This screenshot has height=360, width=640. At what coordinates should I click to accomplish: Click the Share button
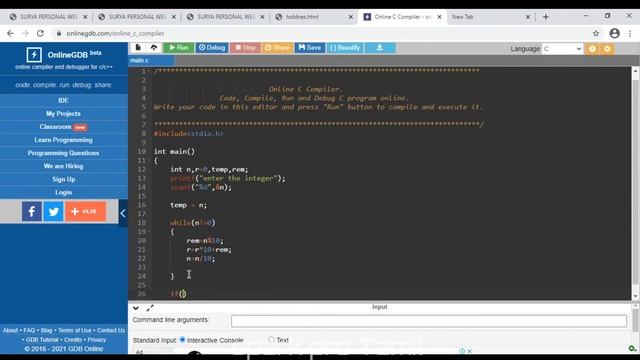coord(277,48)
